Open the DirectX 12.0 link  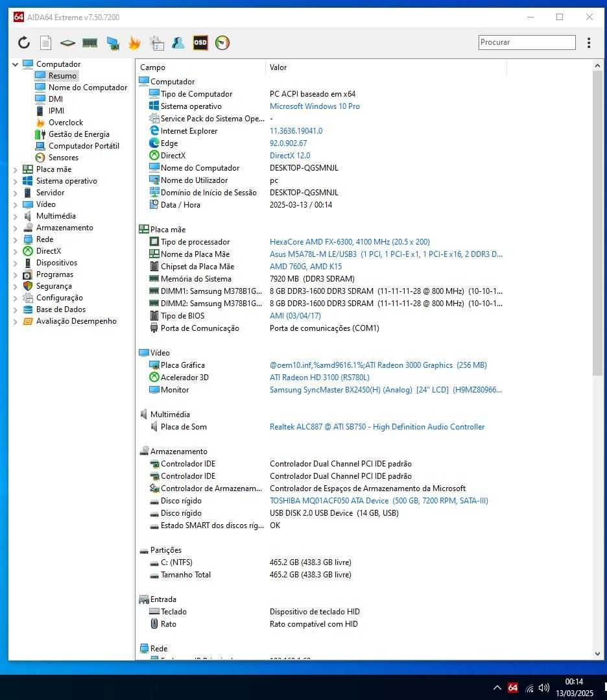click(x=290, y=155)
